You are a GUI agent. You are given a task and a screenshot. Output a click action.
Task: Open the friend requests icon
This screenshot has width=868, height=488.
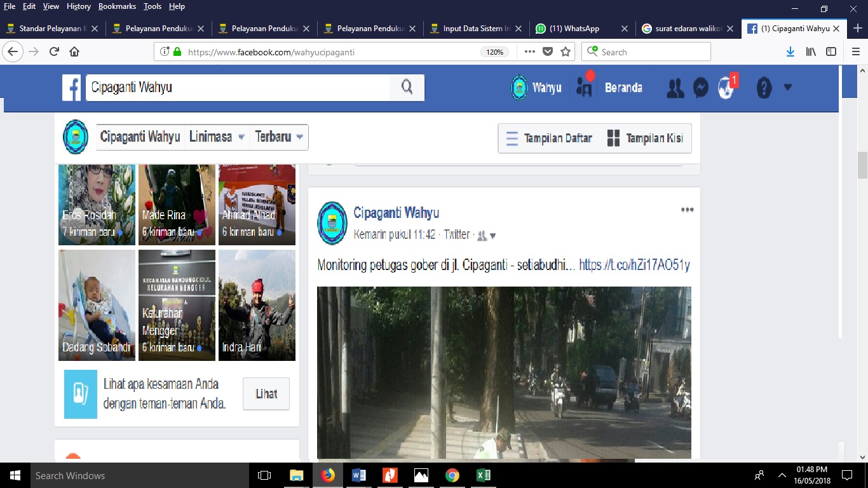(x=675, y=87)
